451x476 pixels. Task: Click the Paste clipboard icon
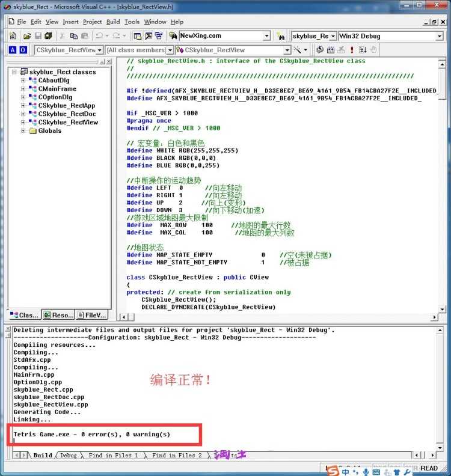[x=85, y=36]
